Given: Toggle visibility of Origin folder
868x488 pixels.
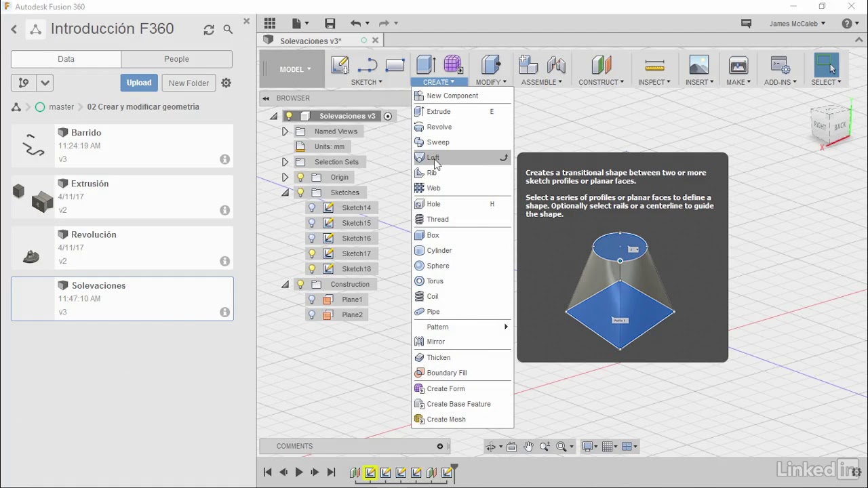Looking at the screenshot, I should click(300, 178).
